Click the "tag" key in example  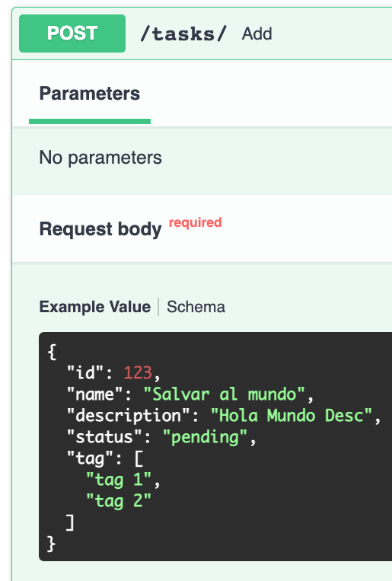pyautogui.click(x=90, y=458)
